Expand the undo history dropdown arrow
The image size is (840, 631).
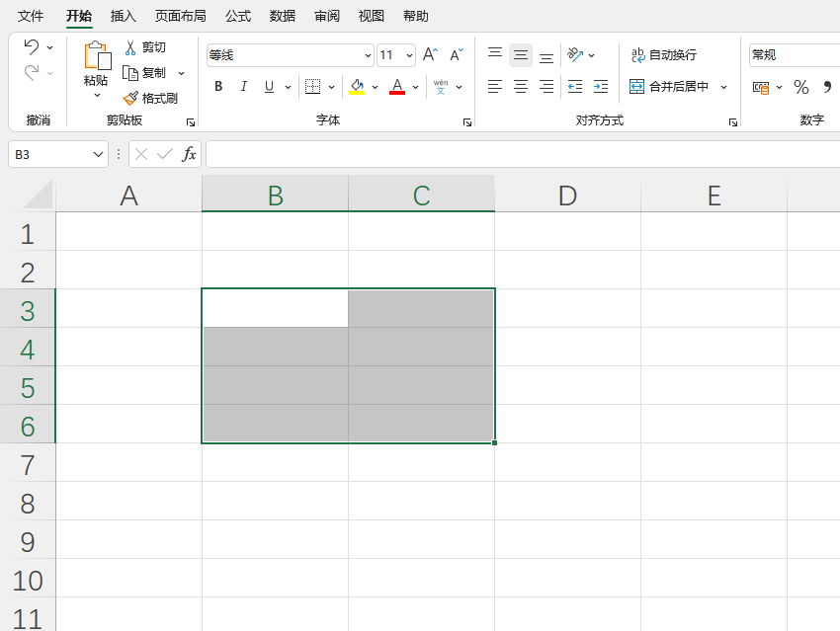pyautogui.click(x=49, y=47)
